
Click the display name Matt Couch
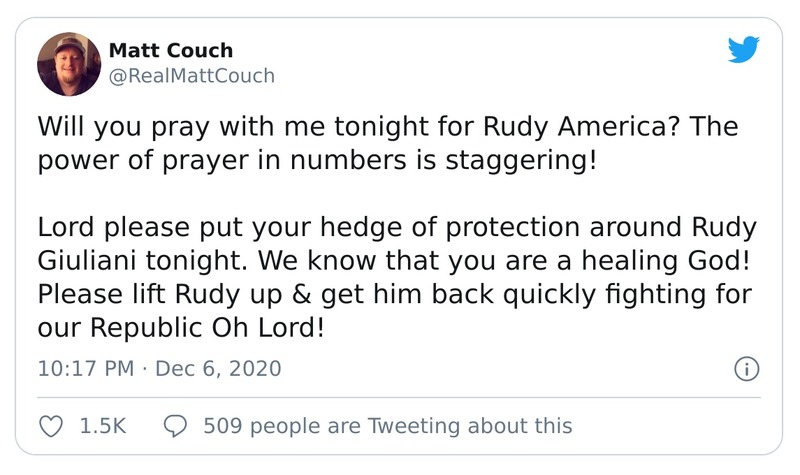tap(169, 50)
